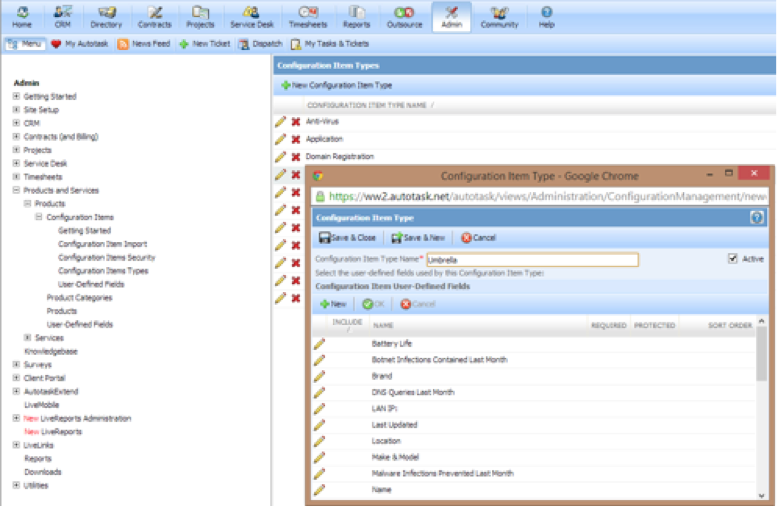Expand the Site Setup node
Screen dimensions: 777x507
pos(16,110)
